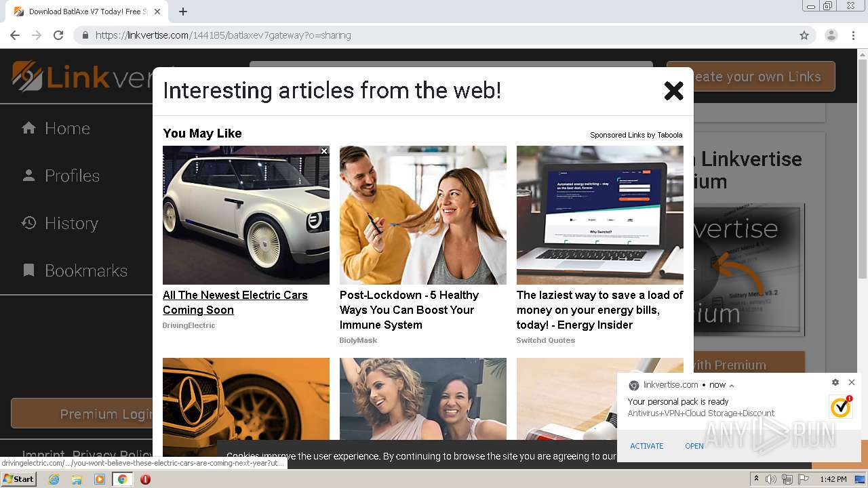Open Bookmarks in the sidebar
This screenshot has height=488, width=868.
(x=75, y=270)
